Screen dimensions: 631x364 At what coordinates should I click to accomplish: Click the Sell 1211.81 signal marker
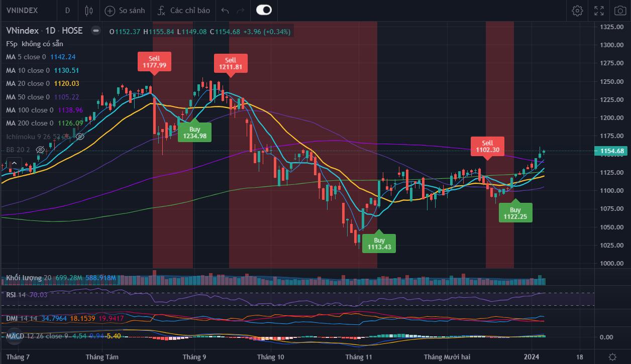230,63
